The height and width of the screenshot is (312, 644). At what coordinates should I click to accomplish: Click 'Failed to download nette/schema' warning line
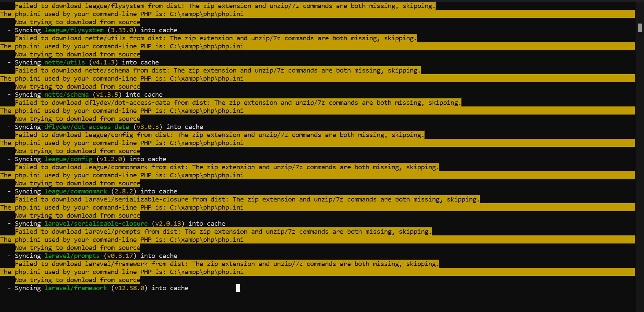click(x=217, y=71)
